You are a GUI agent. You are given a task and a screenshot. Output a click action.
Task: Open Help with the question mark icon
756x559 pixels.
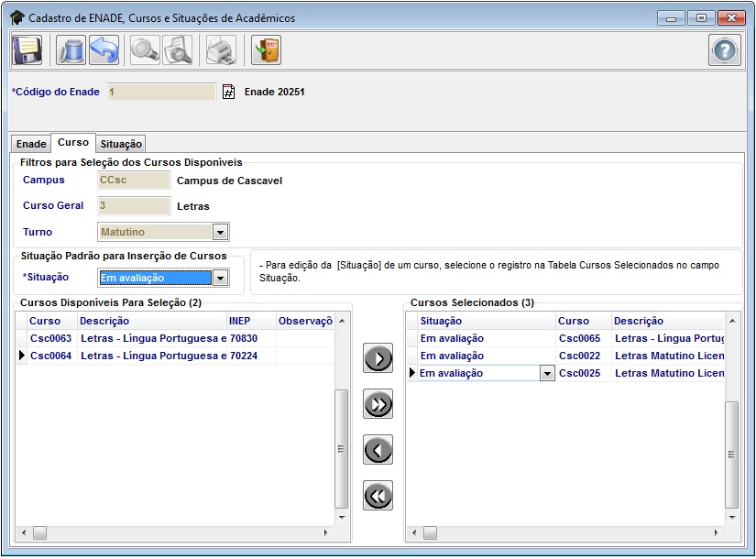pos(724,50)
